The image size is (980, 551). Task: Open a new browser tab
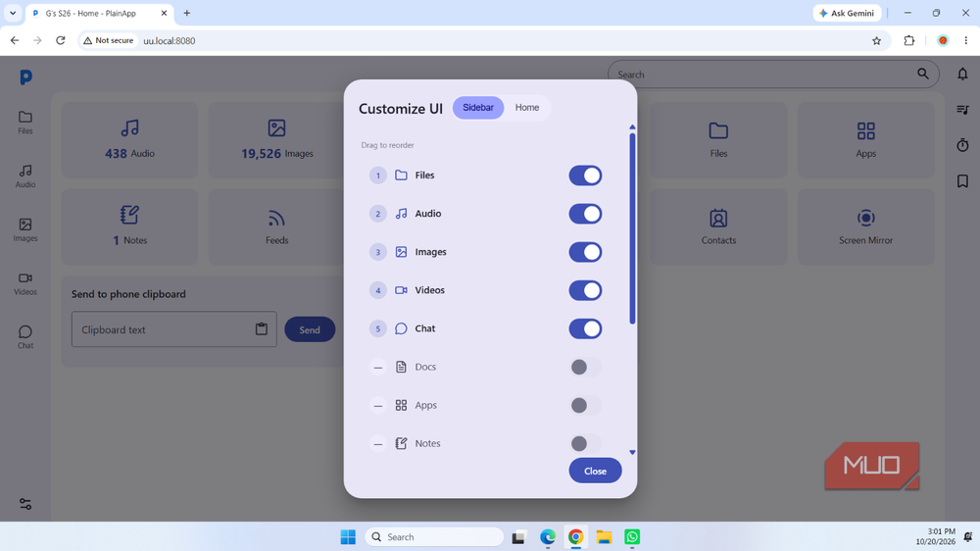[187, 13]
